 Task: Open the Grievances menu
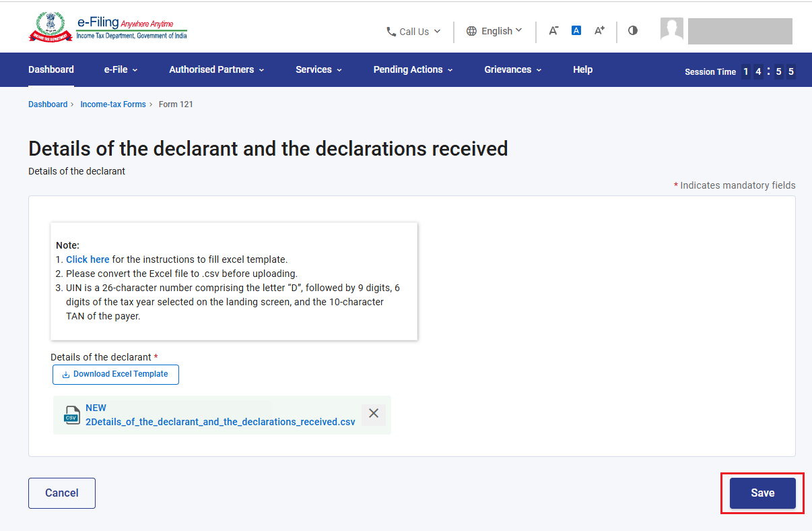513,69
